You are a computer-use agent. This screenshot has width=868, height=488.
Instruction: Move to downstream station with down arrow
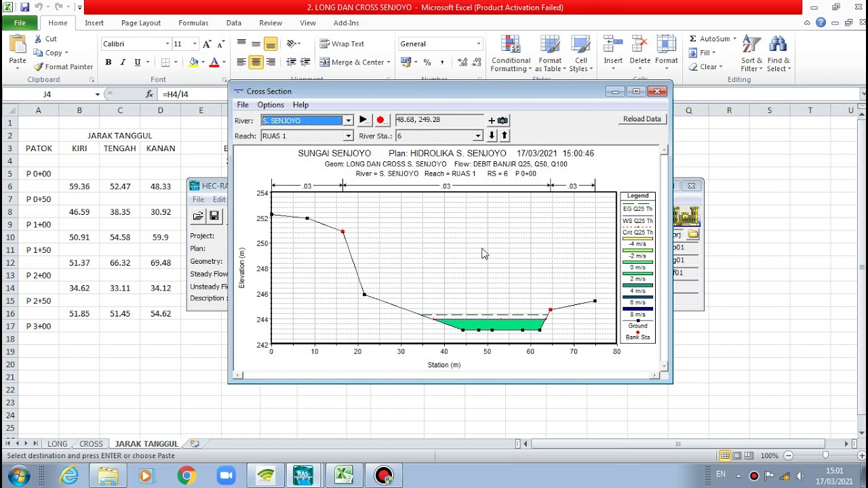(x=492, y=136)
